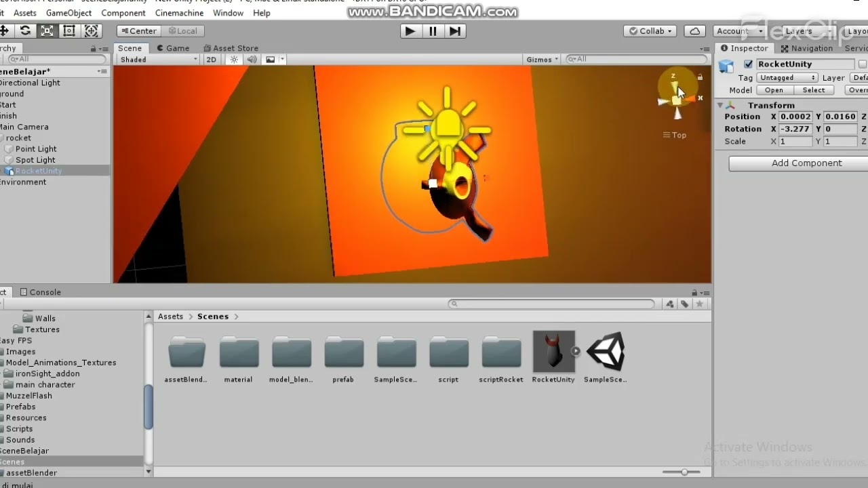This screenshot has height=488, width=868.
Task: Click the scene view search field
Action: click(x=636, y=60)
